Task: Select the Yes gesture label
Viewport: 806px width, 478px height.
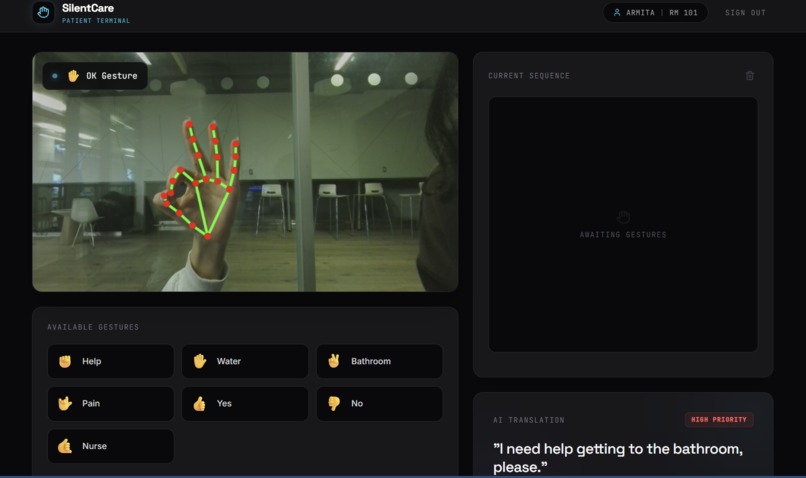Action: tap(224, 403)
